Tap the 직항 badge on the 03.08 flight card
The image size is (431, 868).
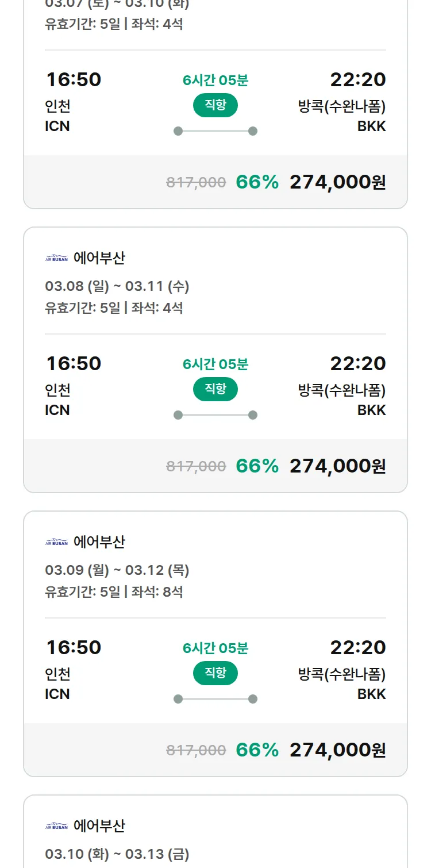click(215, 389)
